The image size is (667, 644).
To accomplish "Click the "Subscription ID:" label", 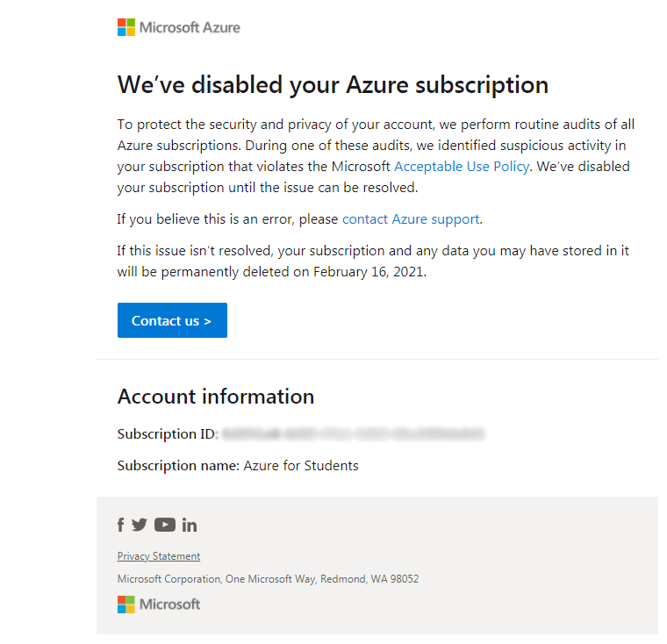I will [x=168, y=434].
